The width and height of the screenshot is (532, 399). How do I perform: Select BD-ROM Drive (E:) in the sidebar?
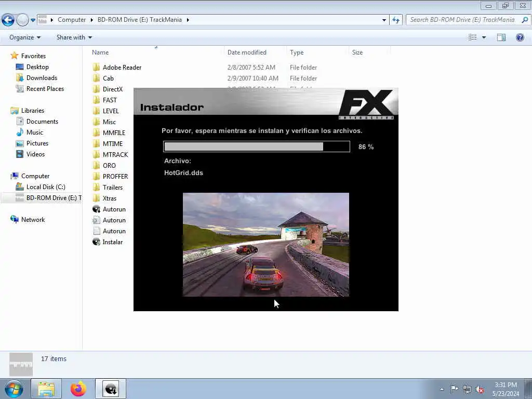click(x=42, y=198)
